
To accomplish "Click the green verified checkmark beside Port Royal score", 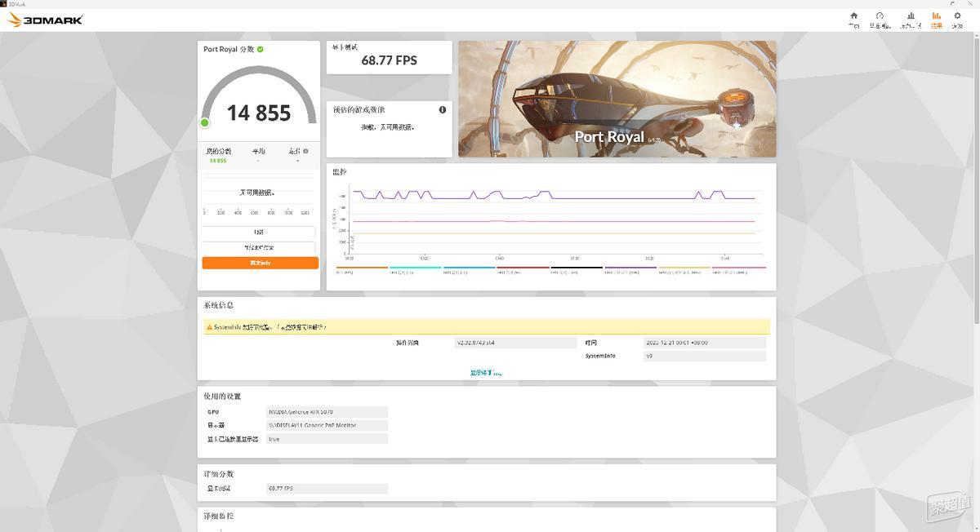I will point(259,49).
